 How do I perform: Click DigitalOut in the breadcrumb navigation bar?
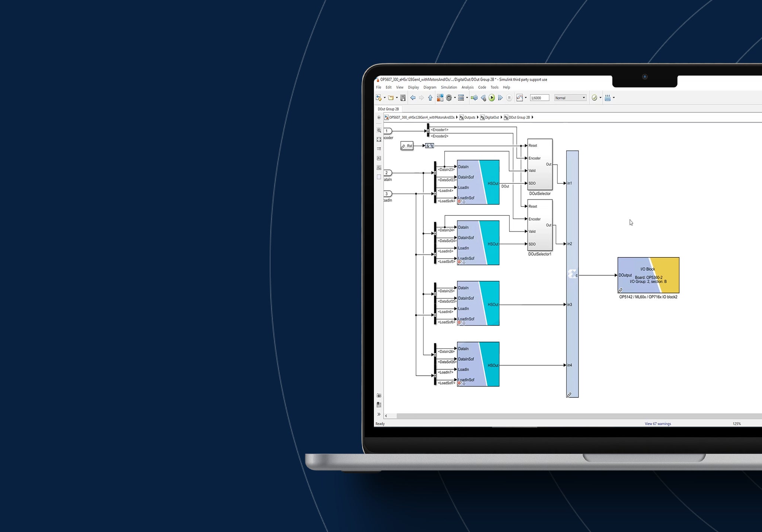(492, 117)
